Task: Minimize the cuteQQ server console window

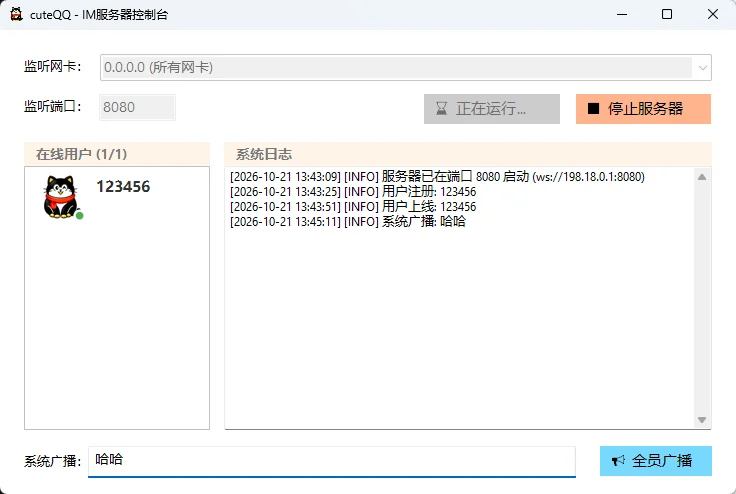Action: (x=622, y=14)
